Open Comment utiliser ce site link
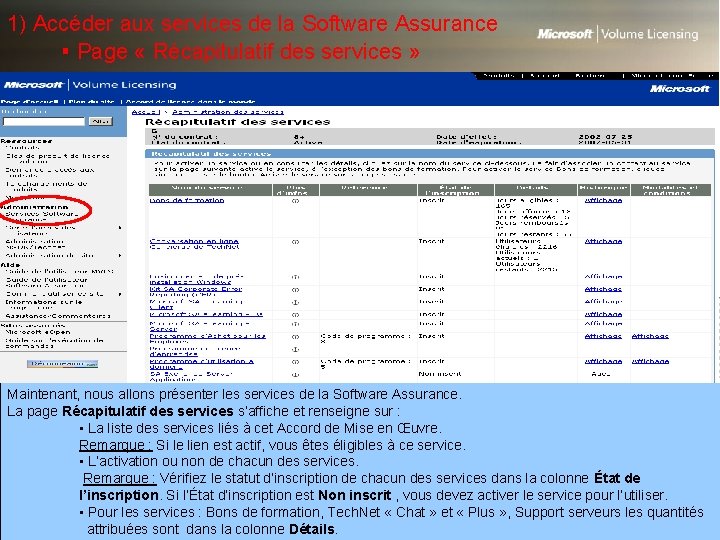 (x=55, y=294)
